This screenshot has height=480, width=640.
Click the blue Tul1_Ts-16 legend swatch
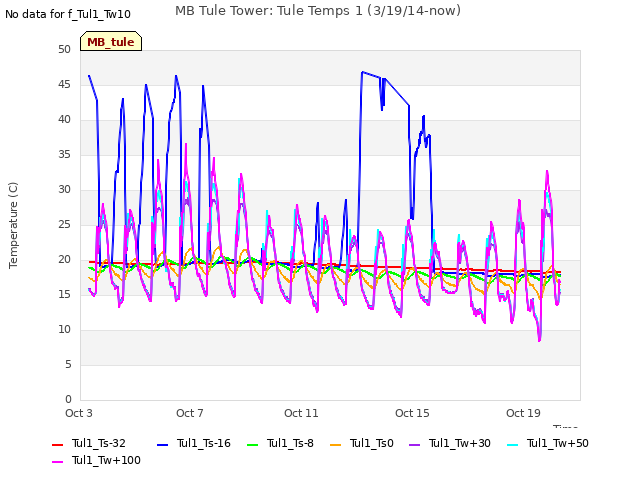(163, 444)
